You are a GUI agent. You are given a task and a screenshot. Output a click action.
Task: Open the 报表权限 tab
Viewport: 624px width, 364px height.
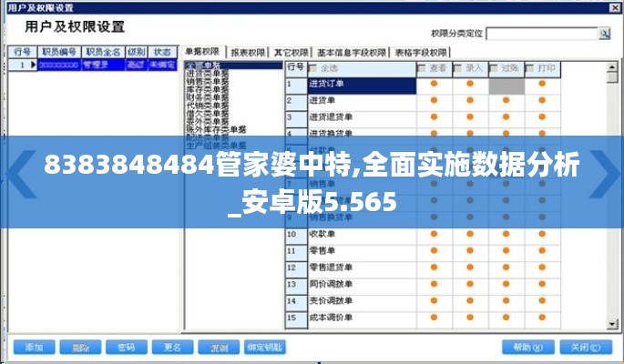tap(248, 53)
